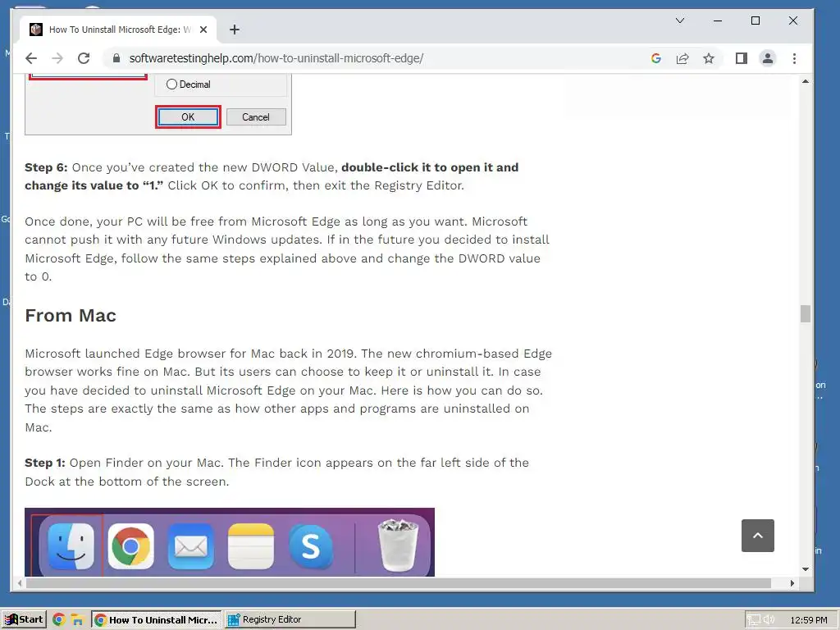Bookmark this page with the star
This screenshot has height=630, width=840.
coord(709,58)
